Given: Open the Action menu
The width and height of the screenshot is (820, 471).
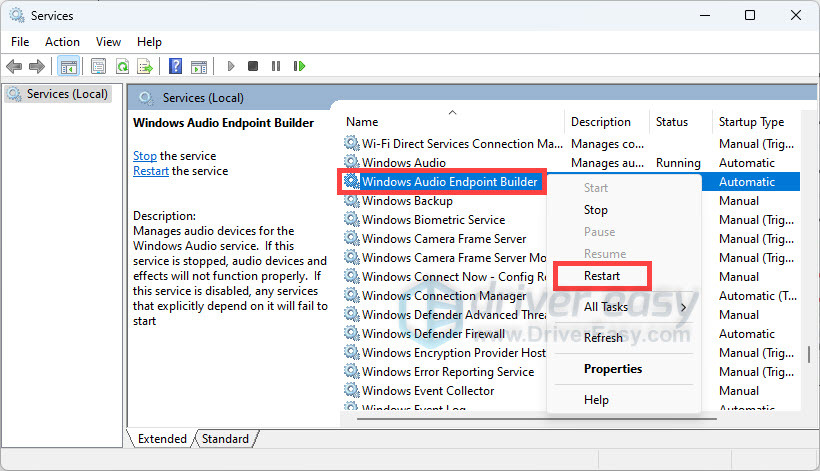Looking at the screenshot, I should point(62,42).
